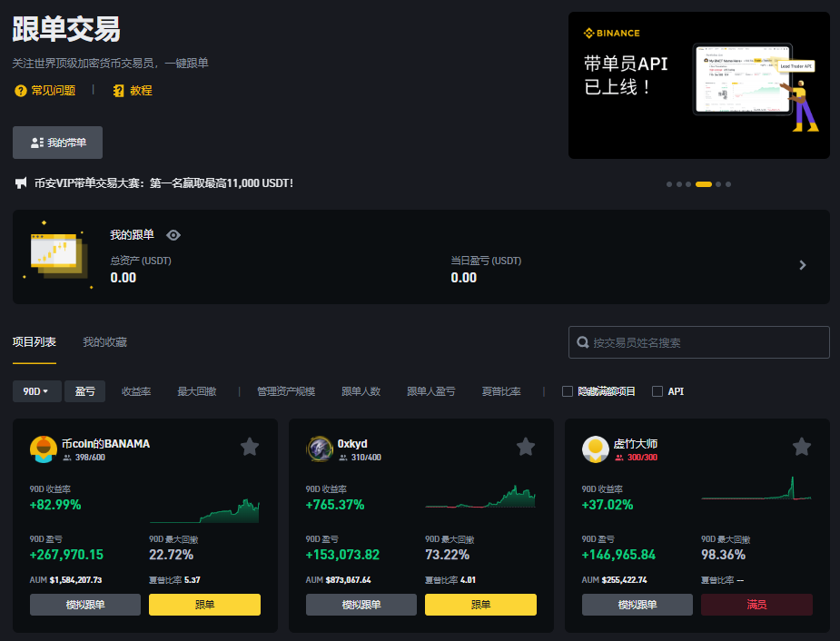The width and height of the screenshot is (840, 641).
Task: Click +82.99% return value
Action: (55, 505)
